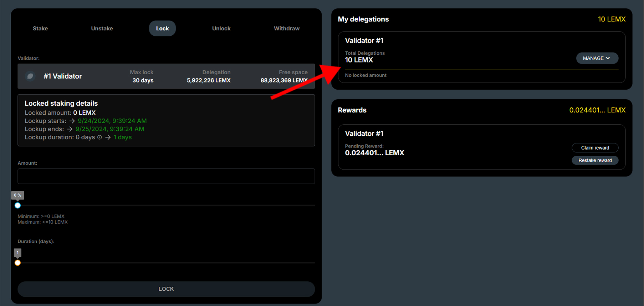Go to the Withdraw tab
Image resolution: width=644 pixels, height=306 pixels.
pyautogui.click(x=286, y=29)
